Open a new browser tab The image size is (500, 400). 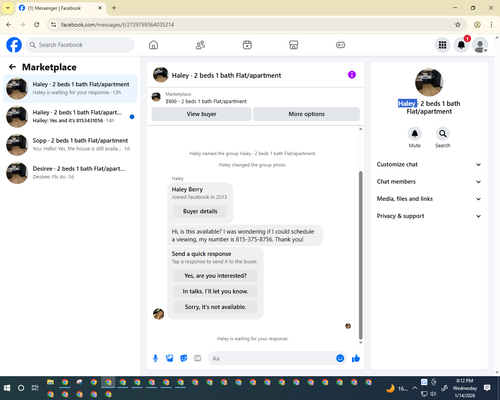click(114, 8)
